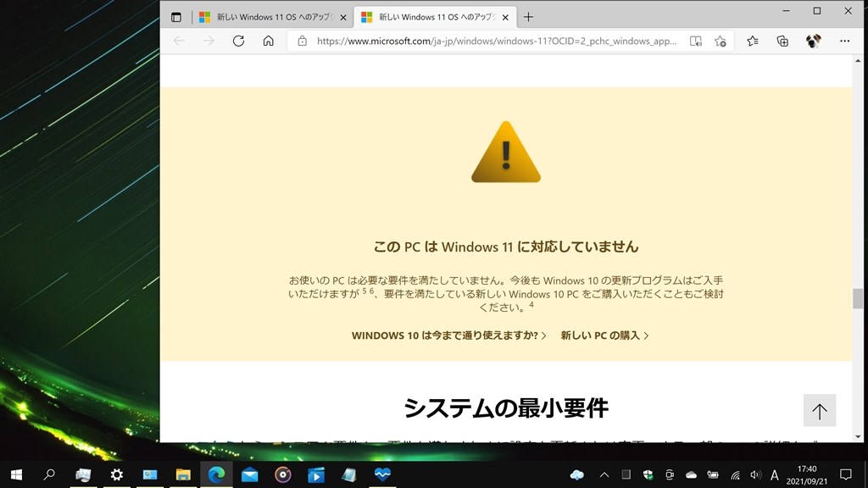Image resolution: width=868 pixels, height=488 pixels.
Task: Open OneDrive from the system tray cloud icon
Action: tap(576, 475)
